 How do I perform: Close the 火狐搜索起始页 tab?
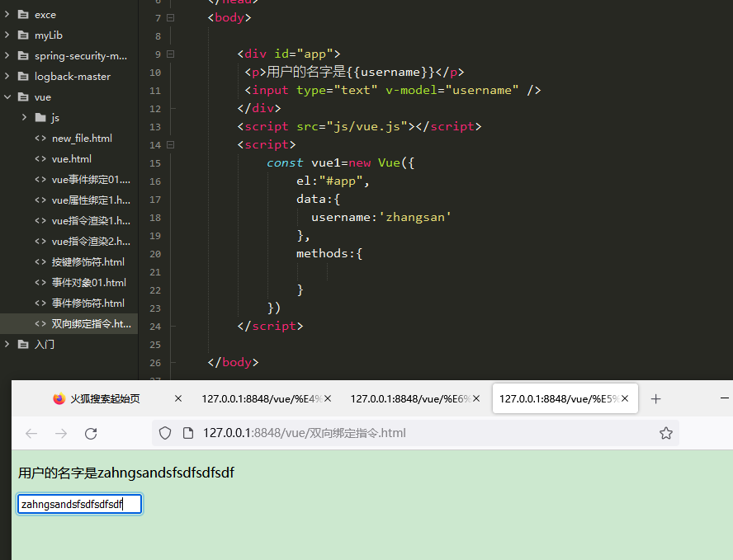click(178, 398)
